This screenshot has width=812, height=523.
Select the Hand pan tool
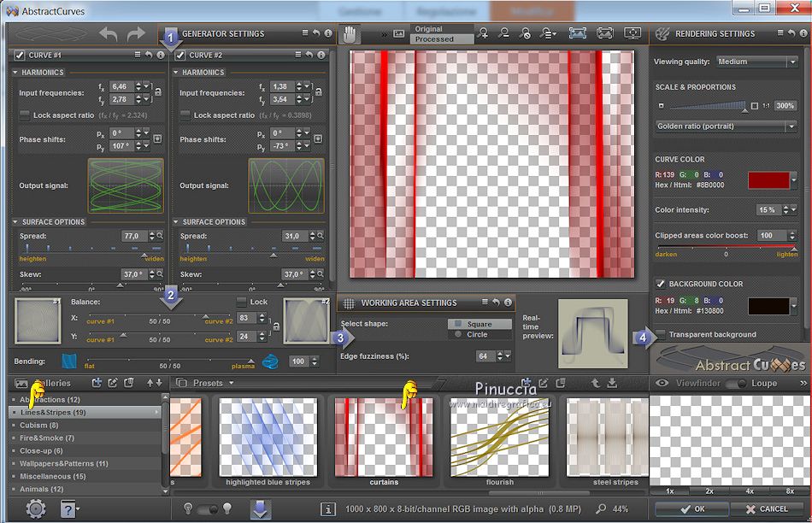350,34
